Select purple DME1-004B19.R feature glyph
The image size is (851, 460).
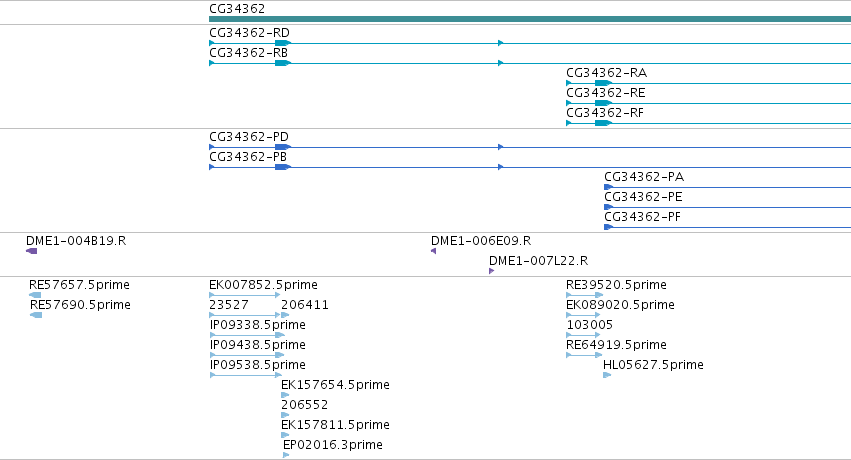(x=31, y=251)
